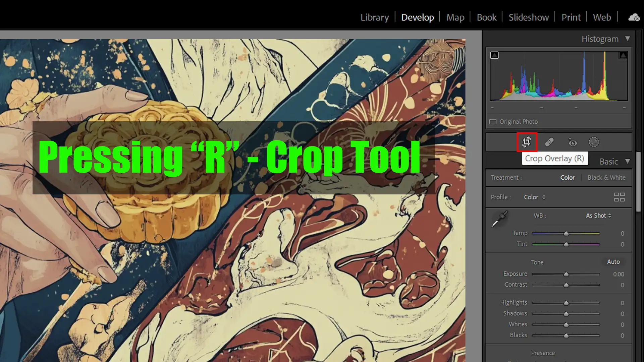
Task: Open the Profile Browser grid icon
Action: pos(619,197)
